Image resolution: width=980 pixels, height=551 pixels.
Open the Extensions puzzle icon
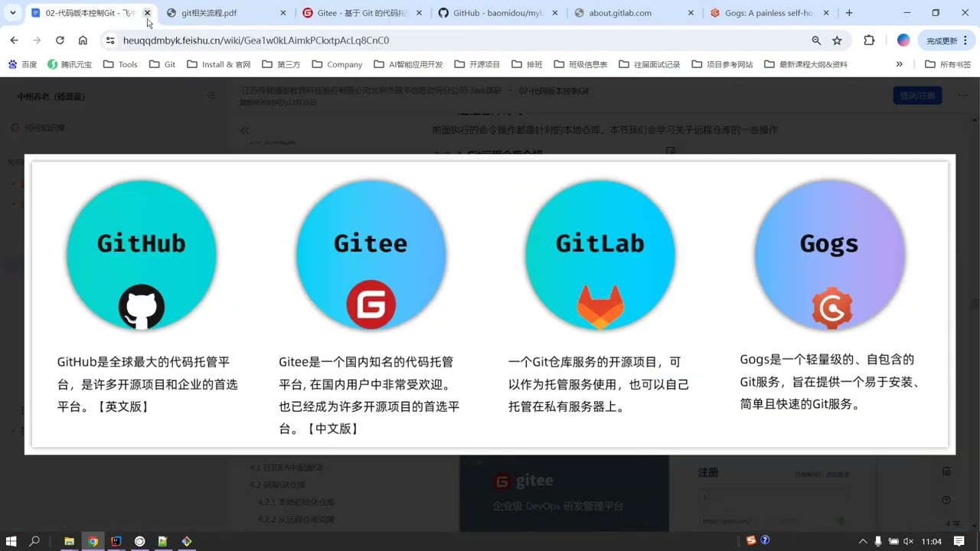pyautogui.click(x=869, y=41)
